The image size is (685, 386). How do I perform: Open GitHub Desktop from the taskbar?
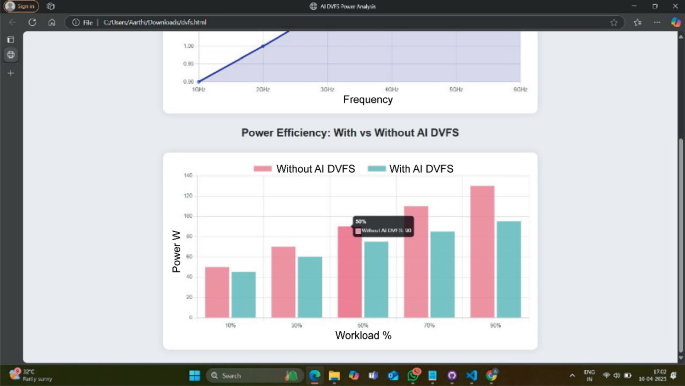452,376
